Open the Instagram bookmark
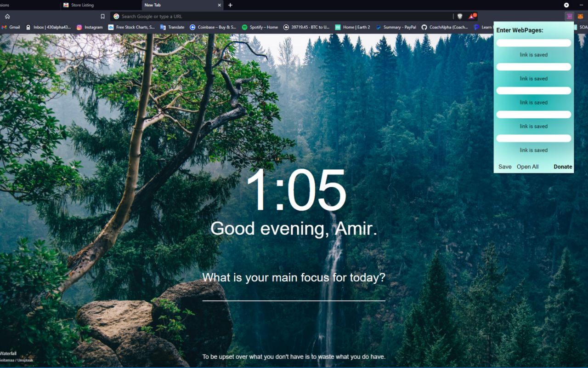This screenshot has width=588, height=368. click(90, 27)
